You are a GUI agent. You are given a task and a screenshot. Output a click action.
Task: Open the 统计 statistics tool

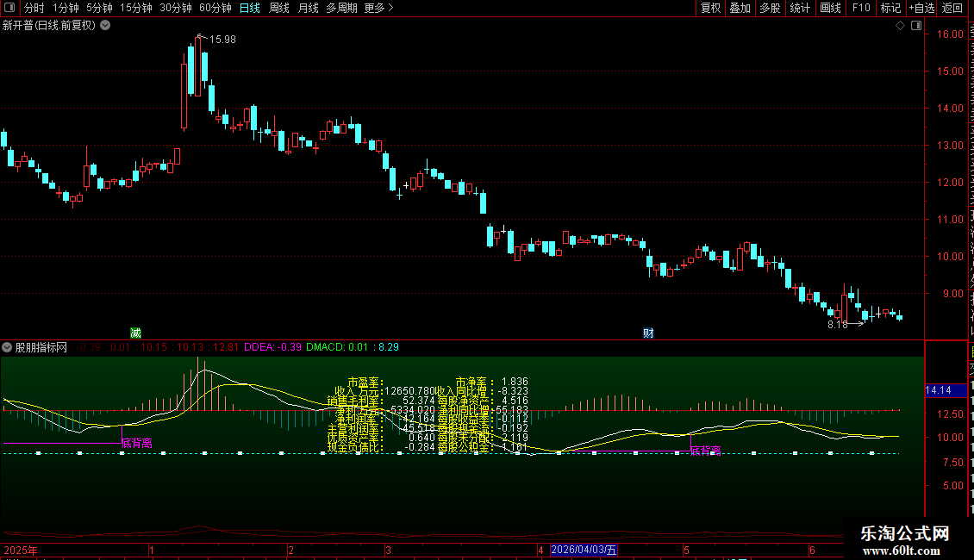coord(799,8)
